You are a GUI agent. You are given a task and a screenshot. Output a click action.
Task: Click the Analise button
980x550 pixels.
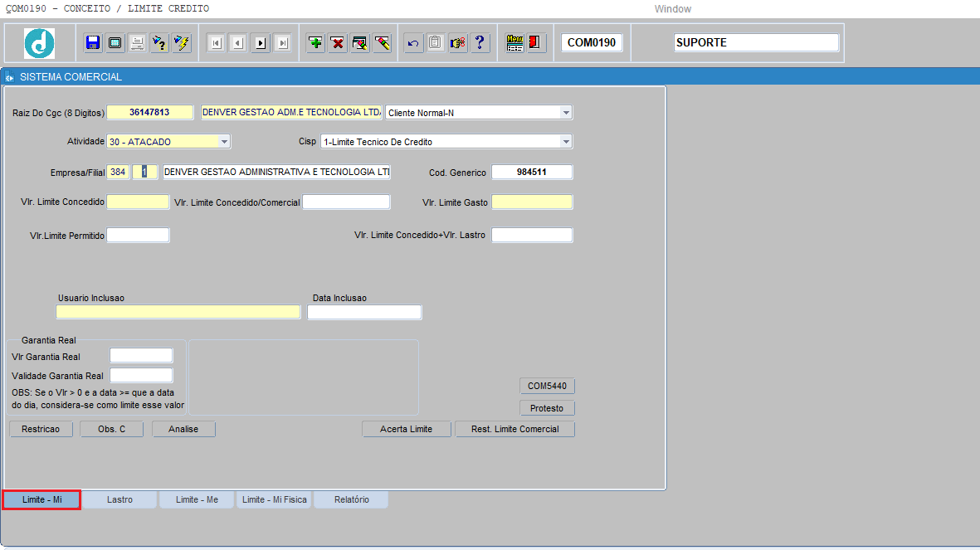[x=183, y=430]
